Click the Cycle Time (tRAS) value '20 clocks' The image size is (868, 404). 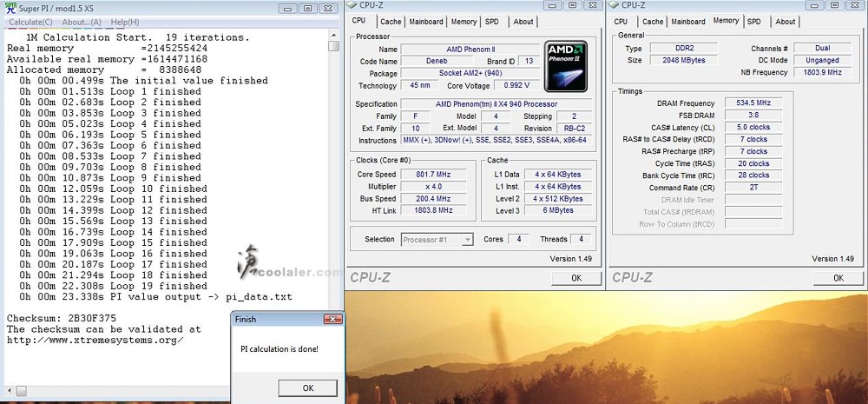(x=753, y=163)
